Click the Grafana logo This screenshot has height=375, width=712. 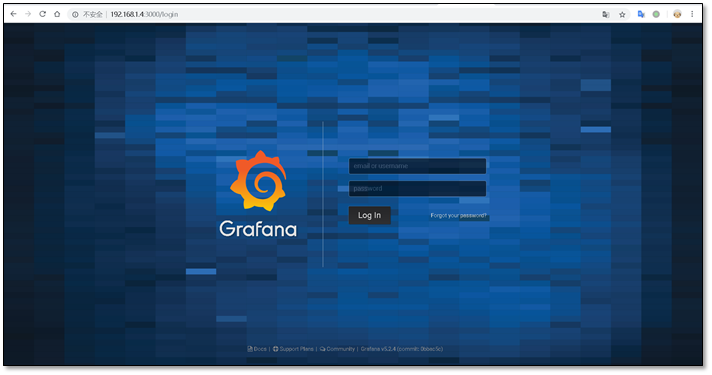click(258, 181)
